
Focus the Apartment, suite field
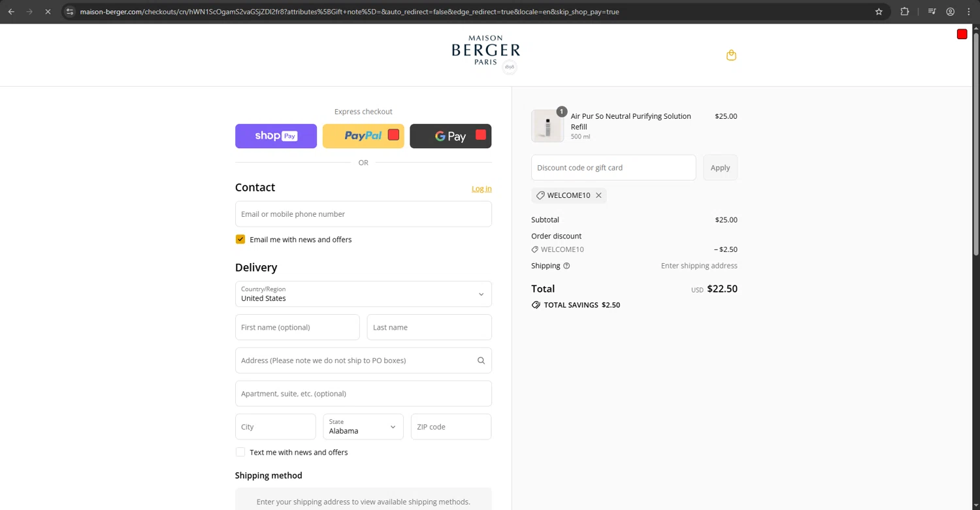pyautogui.click(x=363, y=394)
